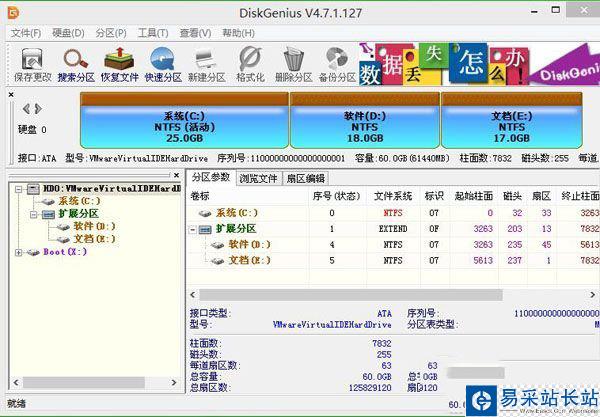This screenshot has height=417, width=600.
Task: Go to next disk with right arrow
Action: (x=38, y=109)
